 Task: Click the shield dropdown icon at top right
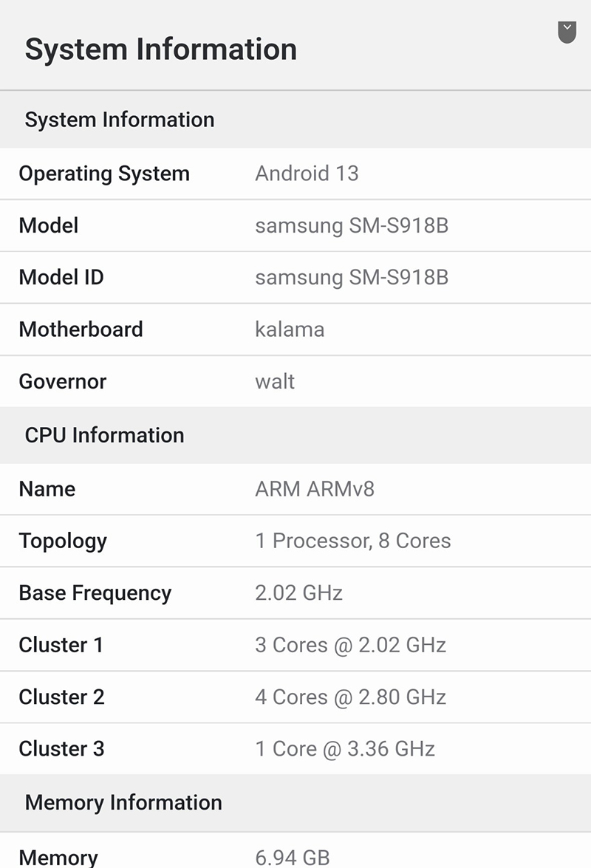pos(567,32)
